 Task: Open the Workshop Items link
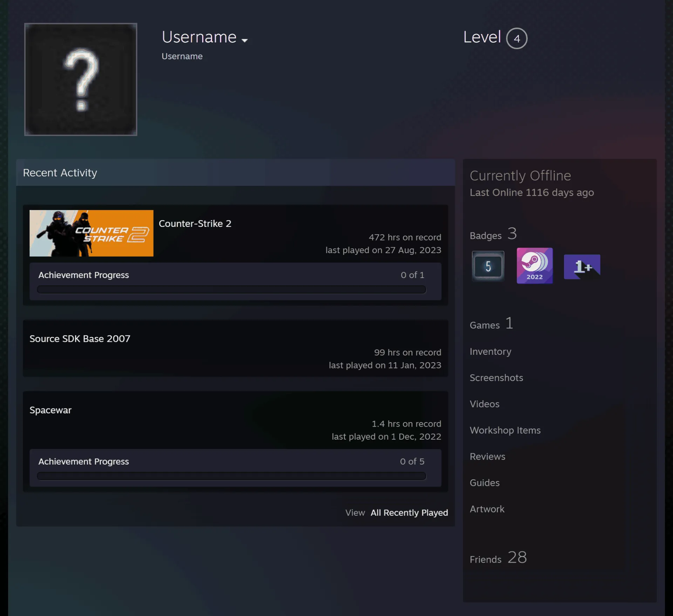(505, 430)
